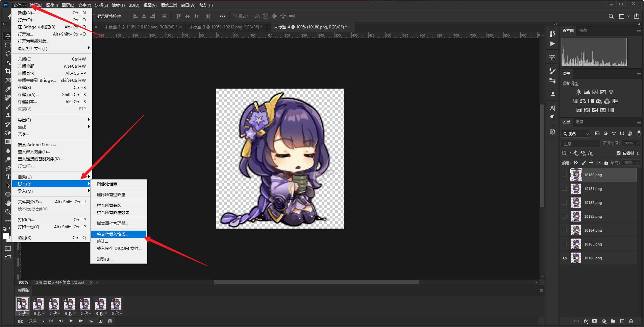
Task: Open the 3D panel cube icon
Action: [552, 132]
